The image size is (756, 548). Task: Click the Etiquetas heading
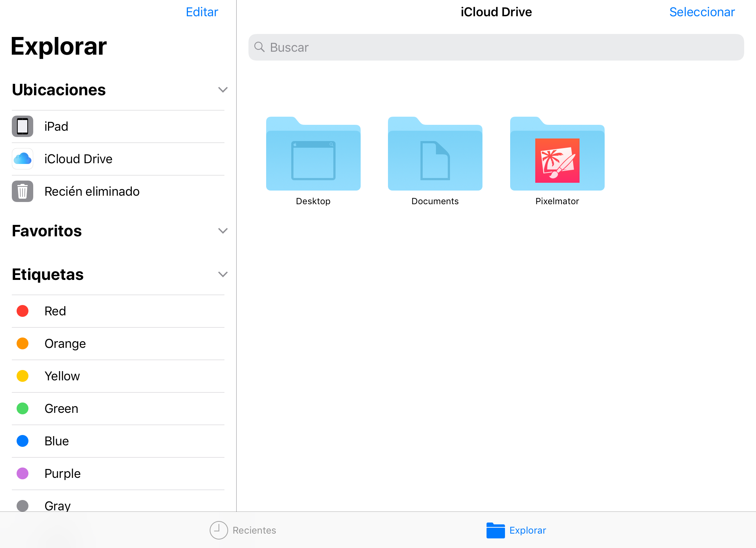coord(48,275)
